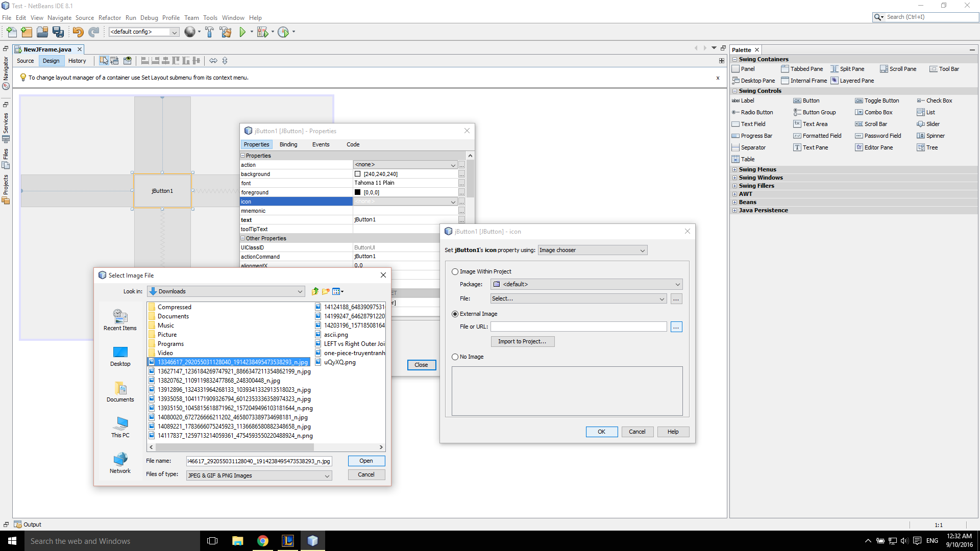Click the Save All toolbar icon
980x551 pixels.
pos(58,32)
